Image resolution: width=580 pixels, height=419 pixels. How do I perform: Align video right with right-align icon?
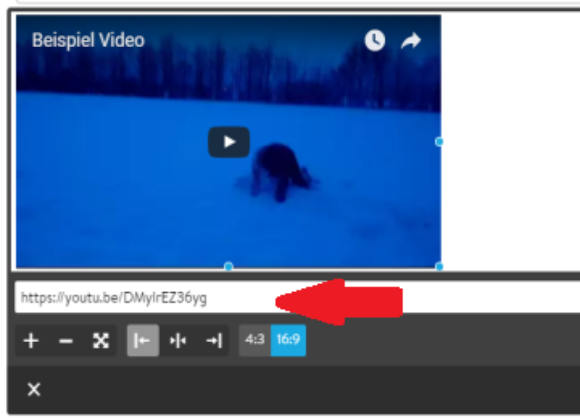[x=213, y=341]
